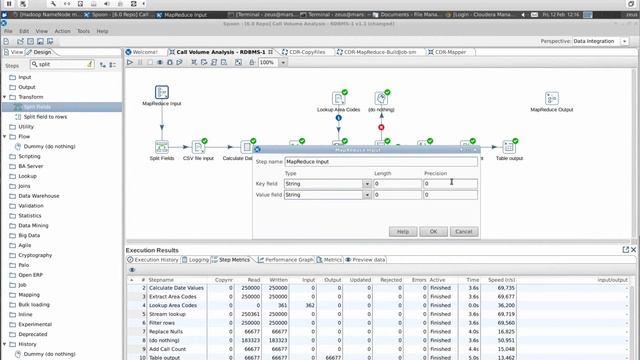Sort Step Metrics by the Stepname column
640x360 pixels.
[x=161, y=280]
